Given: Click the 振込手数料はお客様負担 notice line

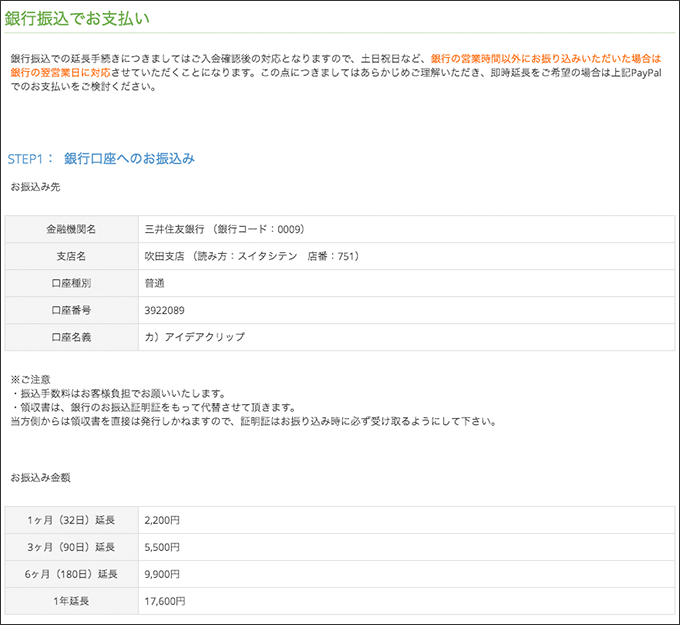Looking at the screenshot, I should [x=118, y=393].
